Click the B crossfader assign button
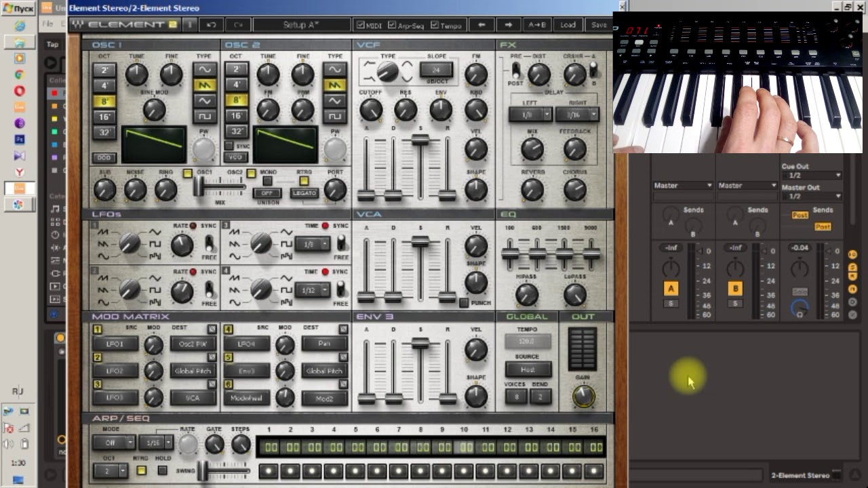This screenshot has height=488, width=868. tap(735, 289)
